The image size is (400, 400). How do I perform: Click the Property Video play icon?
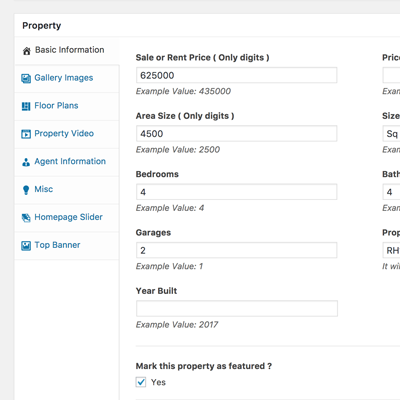(26, 134)
